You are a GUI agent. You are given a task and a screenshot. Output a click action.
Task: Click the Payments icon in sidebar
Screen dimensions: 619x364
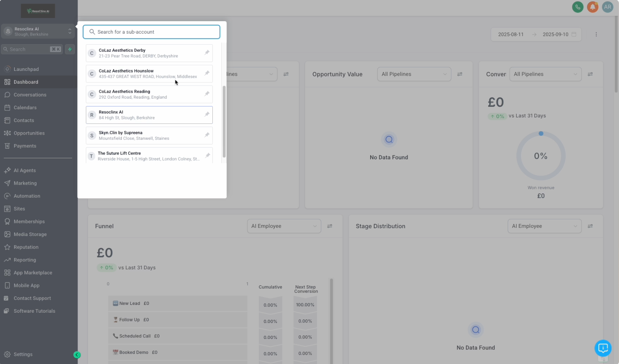(7, 146)
